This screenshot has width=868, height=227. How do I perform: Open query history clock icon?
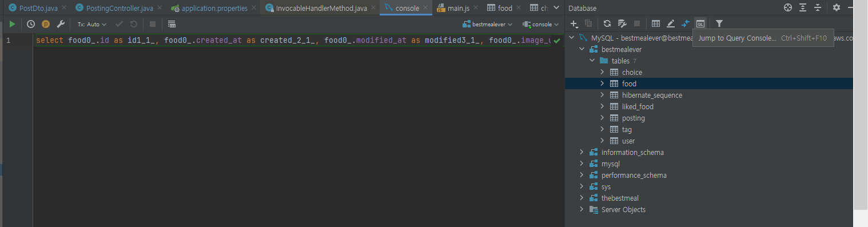click(31, 25)
